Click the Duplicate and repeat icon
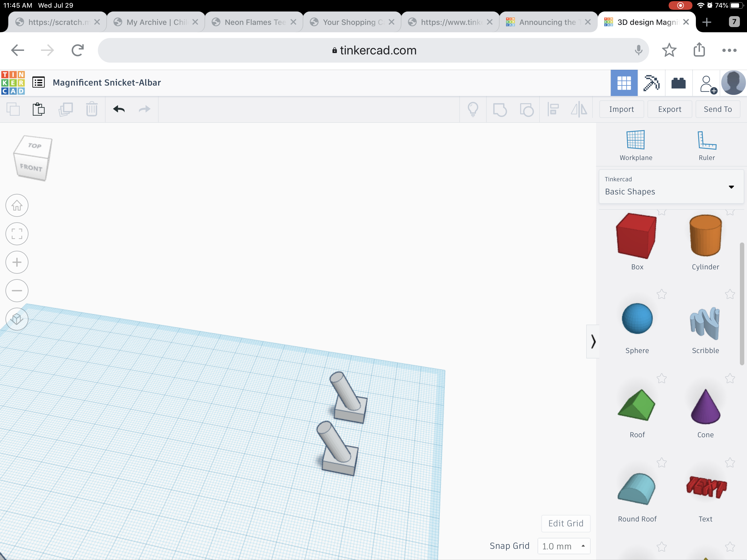 click(66, 109)
